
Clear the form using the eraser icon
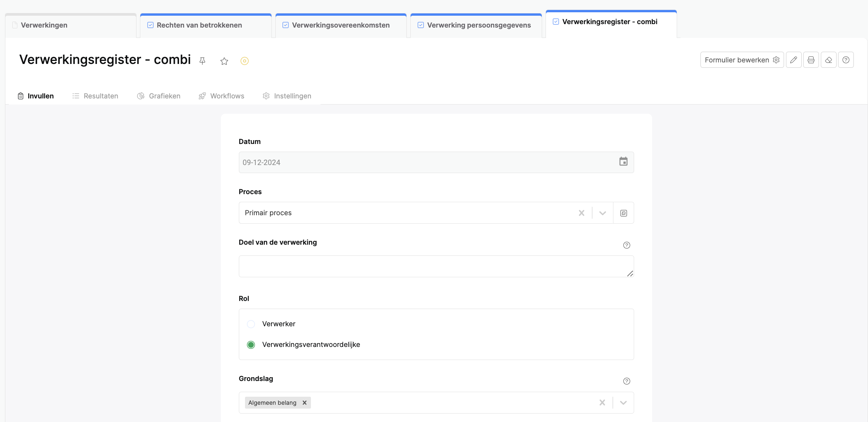pos(829,60)
